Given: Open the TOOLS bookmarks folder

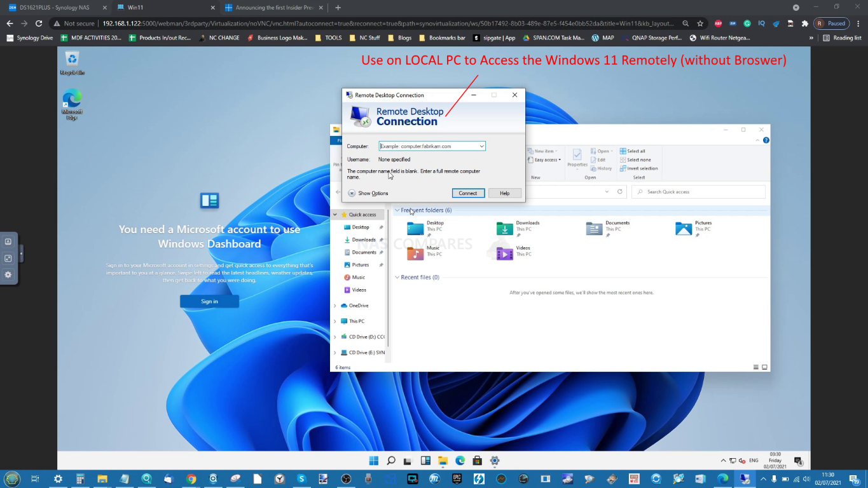Looking at the screenshot, I should (328, 37).
